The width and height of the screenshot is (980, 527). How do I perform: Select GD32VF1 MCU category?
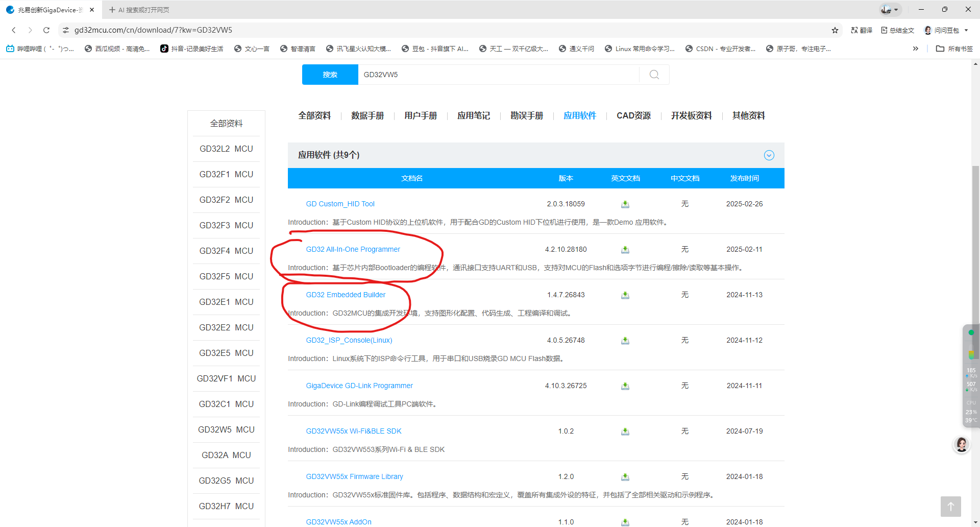click(x=227, y=378)
